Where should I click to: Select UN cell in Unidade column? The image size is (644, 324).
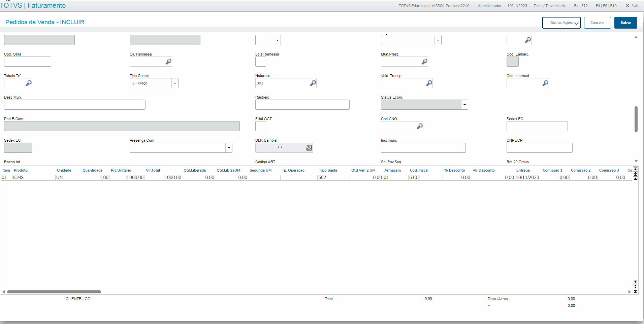coord(68,177)
